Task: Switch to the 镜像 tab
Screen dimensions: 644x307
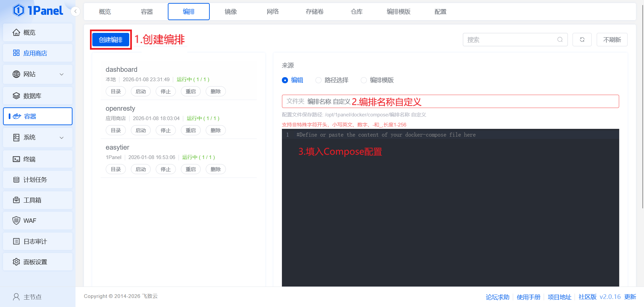Action: click(x=231, y=12)
